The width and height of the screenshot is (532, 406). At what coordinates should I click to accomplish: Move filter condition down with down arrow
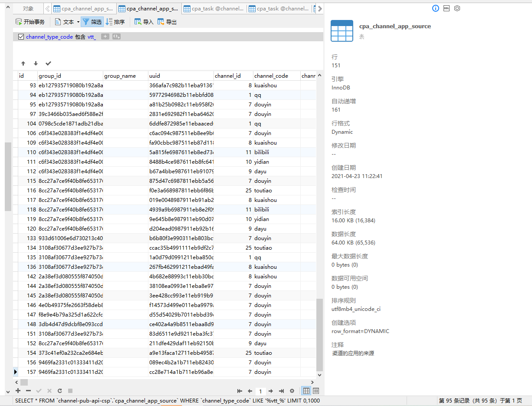tap(36, 63)
